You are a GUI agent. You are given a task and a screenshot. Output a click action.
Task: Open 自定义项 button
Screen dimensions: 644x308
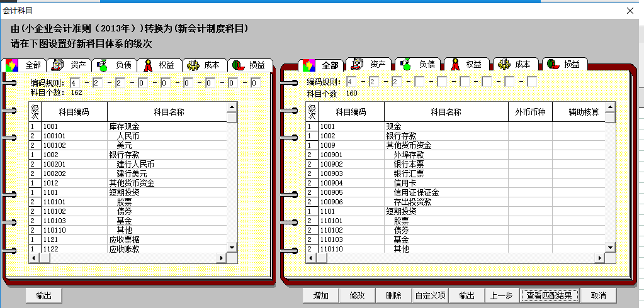[430, 295]
